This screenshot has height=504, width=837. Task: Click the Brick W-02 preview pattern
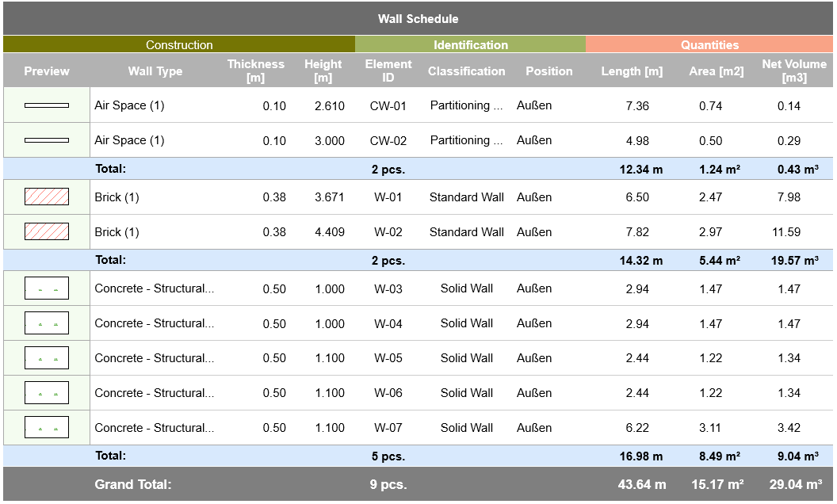[46, 231]
